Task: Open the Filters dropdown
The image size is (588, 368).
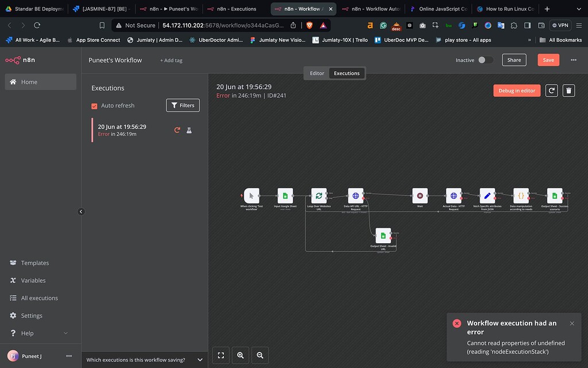Action: click(x=183, y=105)
